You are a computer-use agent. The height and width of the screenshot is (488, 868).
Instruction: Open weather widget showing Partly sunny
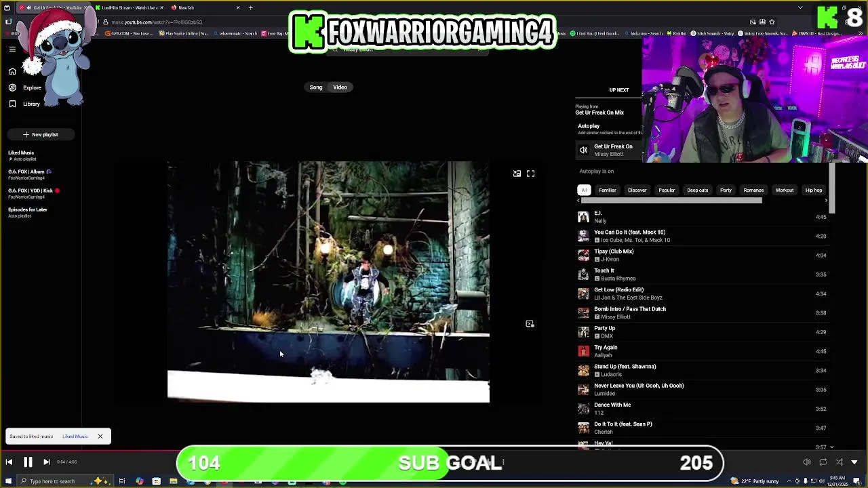(x=755, y=481)
